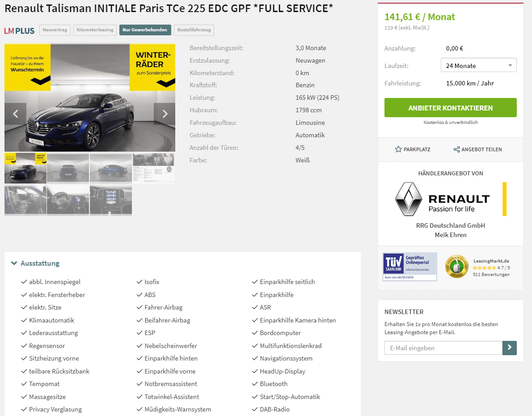Open the Laufzeit 24 Monate dropdown
The height and width of the screenshot is (416, 532).
(478, 65)
